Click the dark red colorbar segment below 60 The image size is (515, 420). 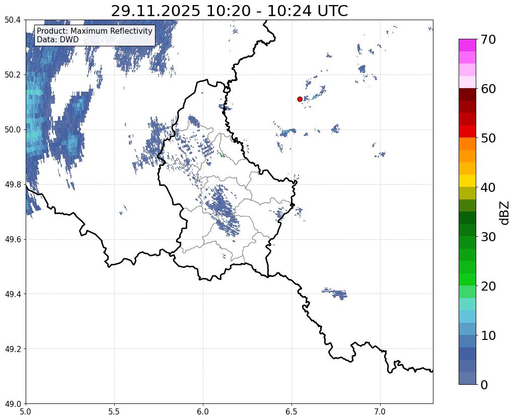point(467,94)
